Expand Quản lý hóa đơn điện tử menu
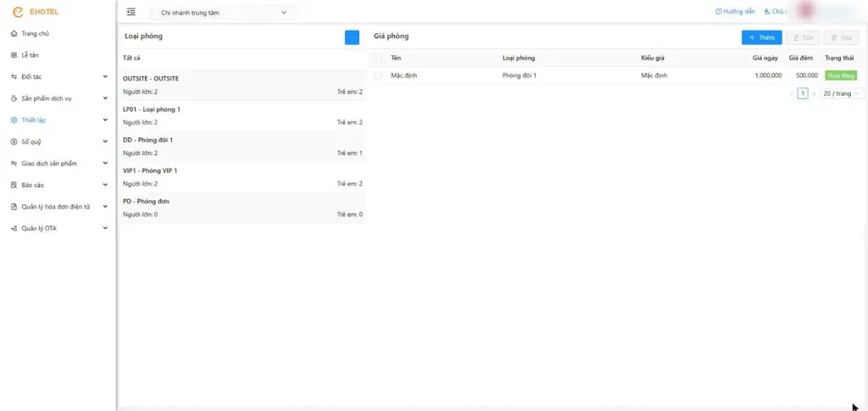Screen dimensions: 868x411 click(x=105, y=206)
